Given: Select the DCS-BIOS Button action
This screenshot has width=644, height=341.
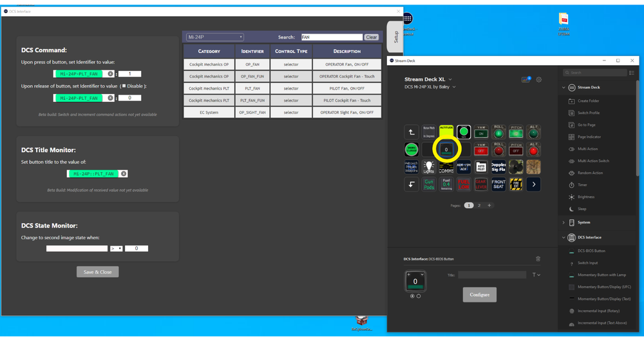Looking at the screenshot, I should click(591, 251).
